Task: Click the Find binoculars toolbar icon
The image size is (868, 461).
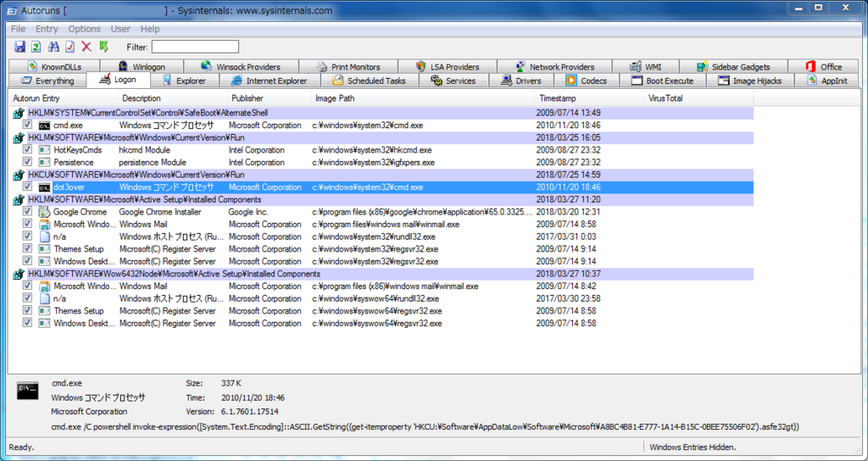Action: click(53, 47)
